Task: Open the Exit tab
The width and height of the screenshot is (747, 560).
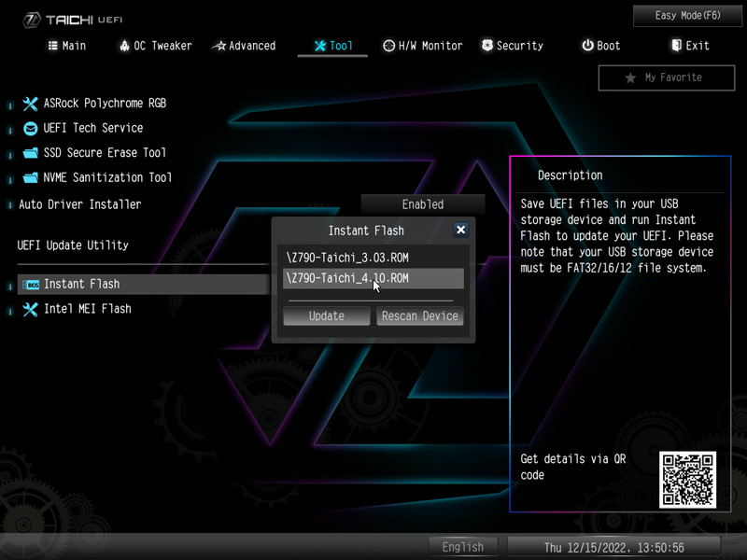Action: click(x=690, y=46)
